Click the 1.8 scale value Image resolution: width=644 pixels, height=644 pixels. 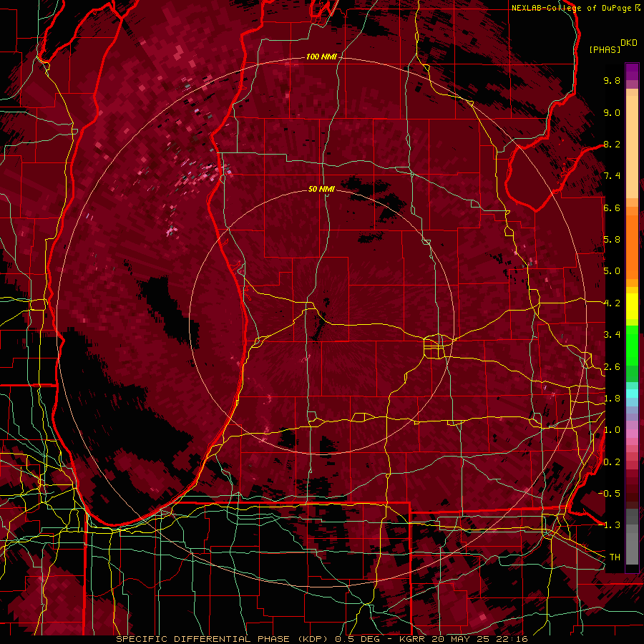(612, 399)
